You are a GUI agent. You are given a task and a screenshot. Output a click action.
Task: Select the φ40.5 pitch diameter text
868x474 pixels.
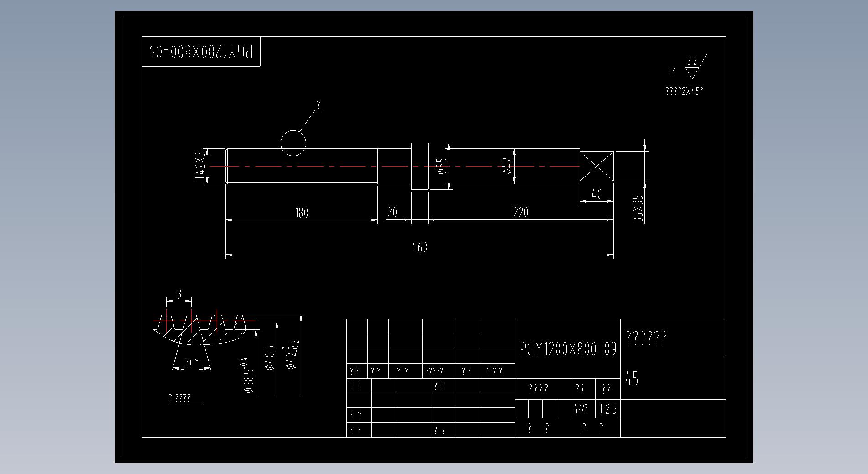[270, 357]
